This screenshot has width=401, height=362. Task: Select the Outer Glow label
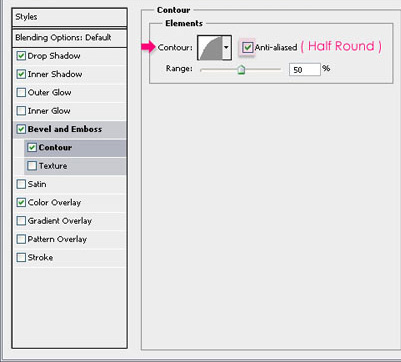(50, 92)
